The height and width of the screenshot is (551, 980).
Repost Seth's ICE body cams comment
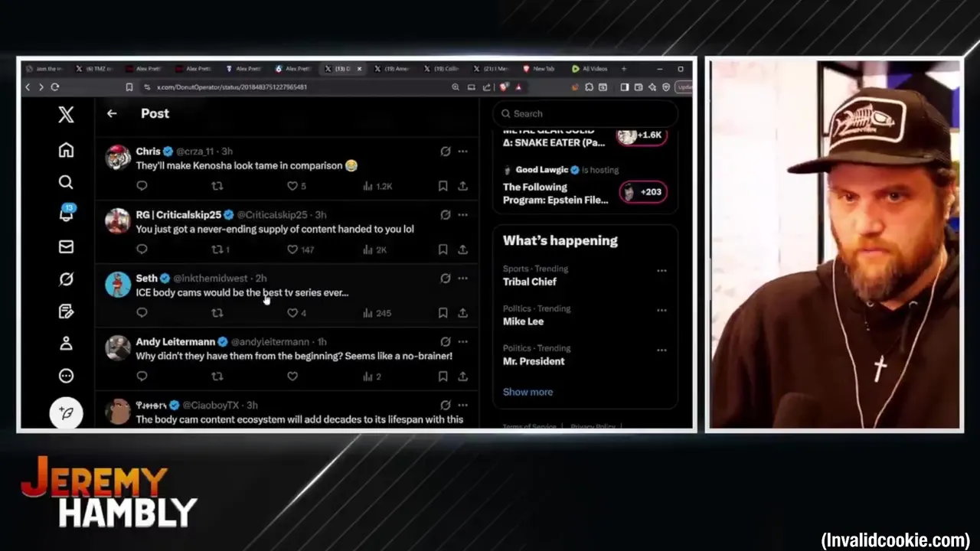tap(217, 313)
